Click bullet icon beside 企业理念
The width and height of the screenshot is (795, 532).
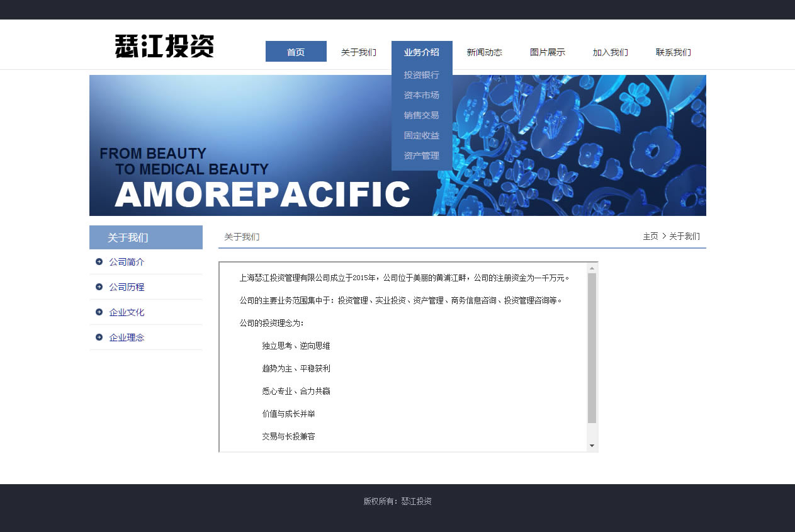point(99,337)
